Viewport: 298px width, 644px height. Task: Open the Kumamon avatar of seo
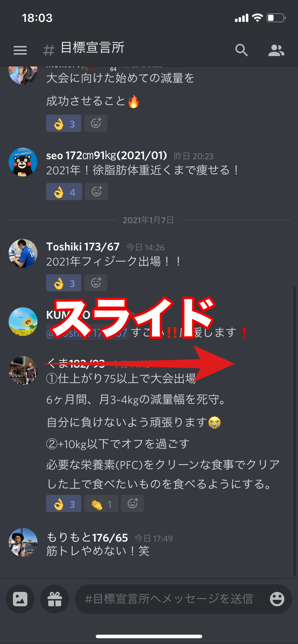coord(23,162)
